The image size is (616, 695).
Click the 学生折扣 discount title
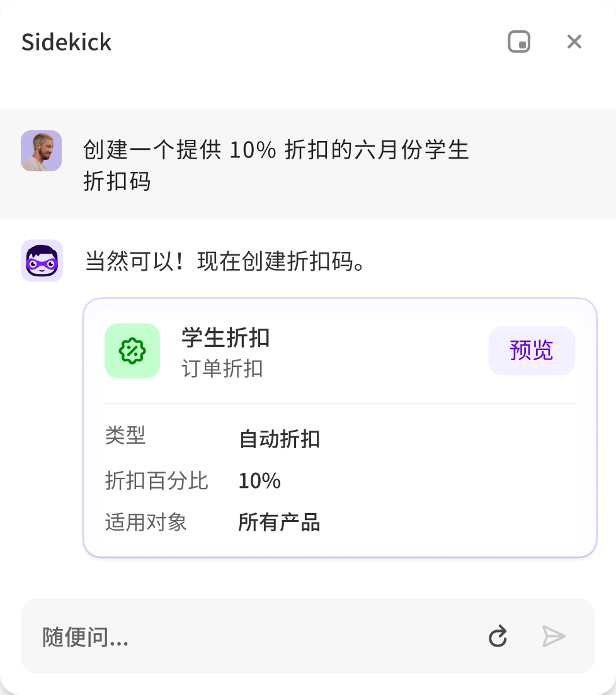[x=225, y=338]
